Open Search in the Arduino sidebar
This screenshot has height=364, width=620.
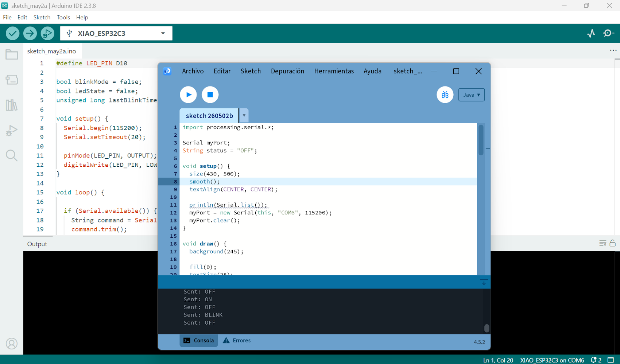pos(12,156)
